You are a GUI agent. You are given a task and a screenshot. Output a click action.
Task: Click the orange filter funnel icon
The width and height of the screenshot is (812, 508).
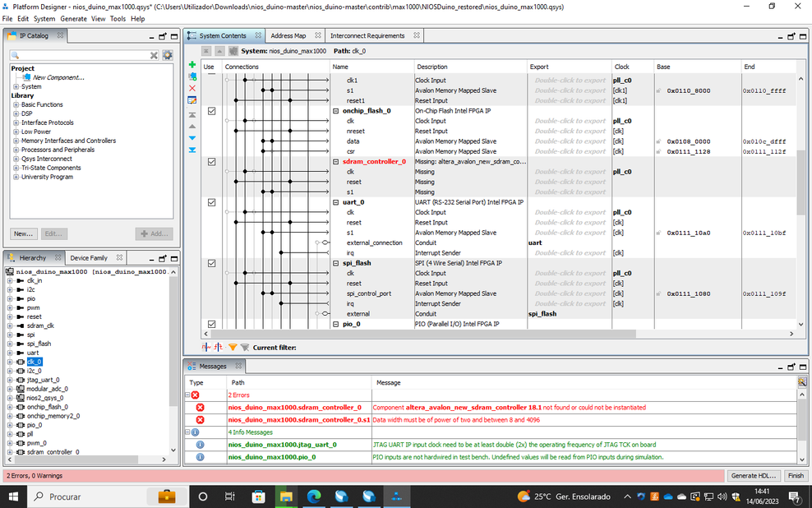(x=233, y=348)
